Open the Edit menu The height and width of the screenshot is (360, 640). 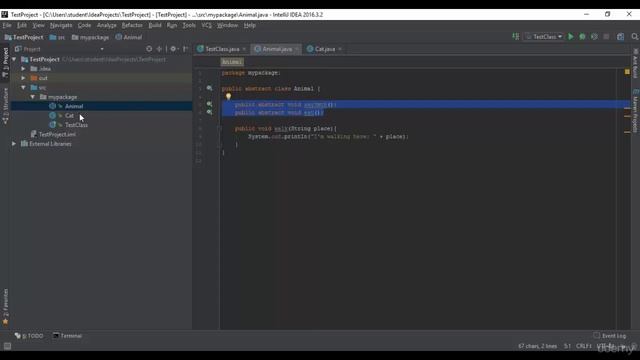pos(22,25)
